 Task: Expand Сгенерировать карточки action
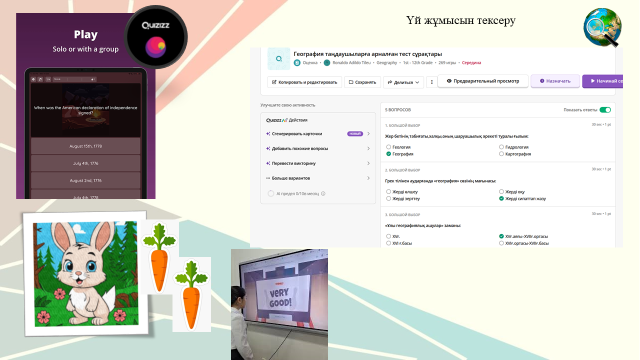click(318, 134)
